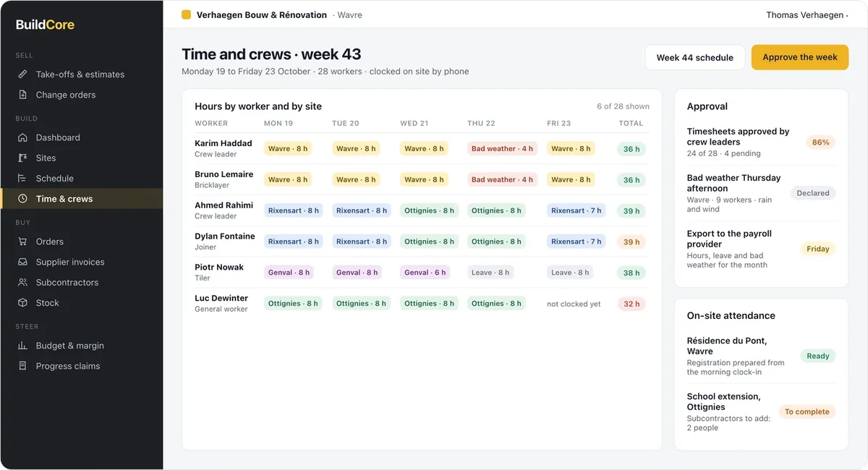Click Ahmed Rahimi's Friday Rixensart 7 h chip

click(576, 211)
